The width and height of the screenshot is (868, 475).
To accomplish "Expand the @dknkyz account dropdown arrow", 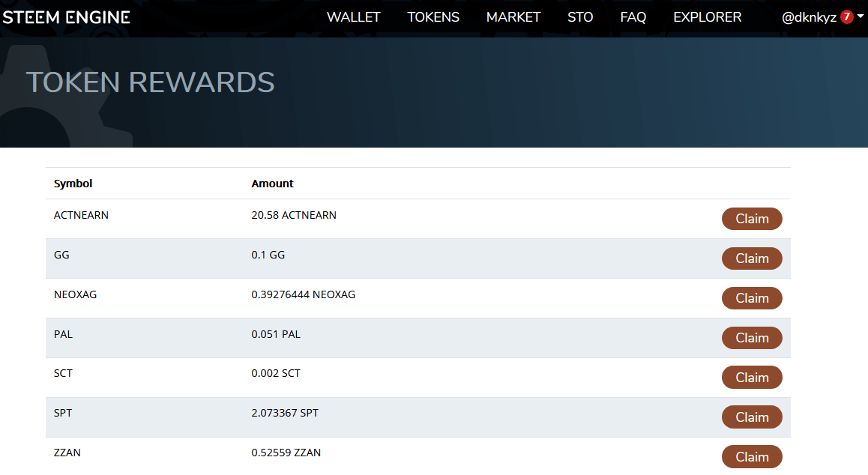I will pyautogui.click(x=861, y=16).
